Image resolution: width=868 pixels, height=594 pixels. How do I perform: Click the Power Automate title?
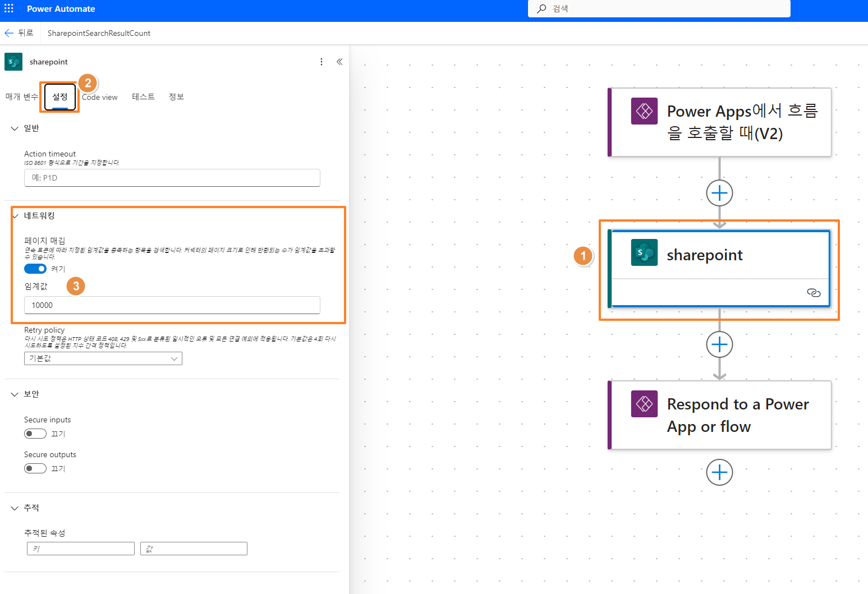click(61, 9)
